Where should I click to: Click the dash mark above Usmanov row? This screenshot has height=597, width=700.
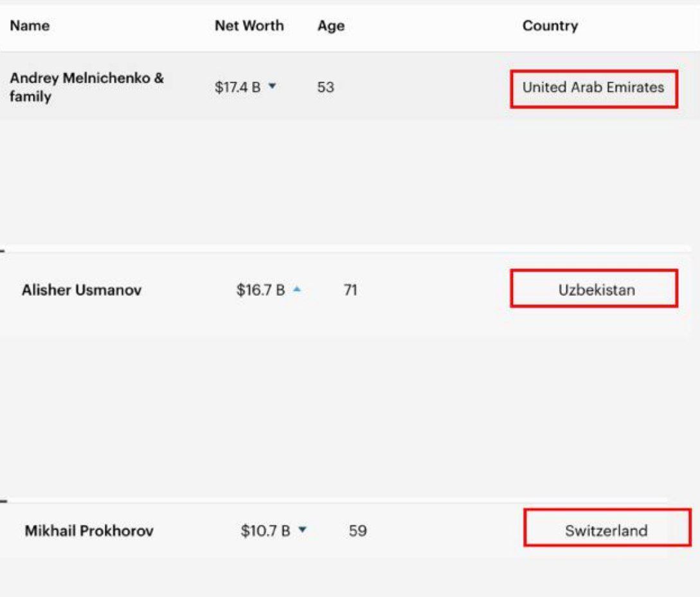pyautogui.click(x=3, y=250)
